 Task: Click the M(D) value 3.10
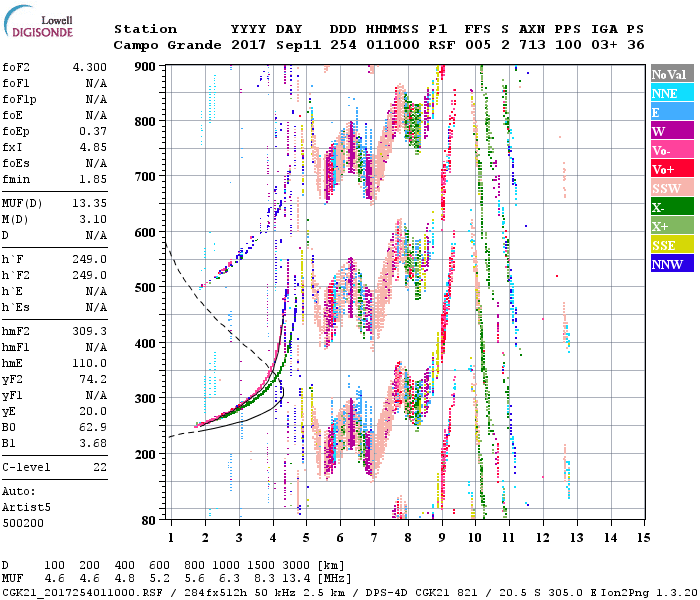(x=93, y=219)
